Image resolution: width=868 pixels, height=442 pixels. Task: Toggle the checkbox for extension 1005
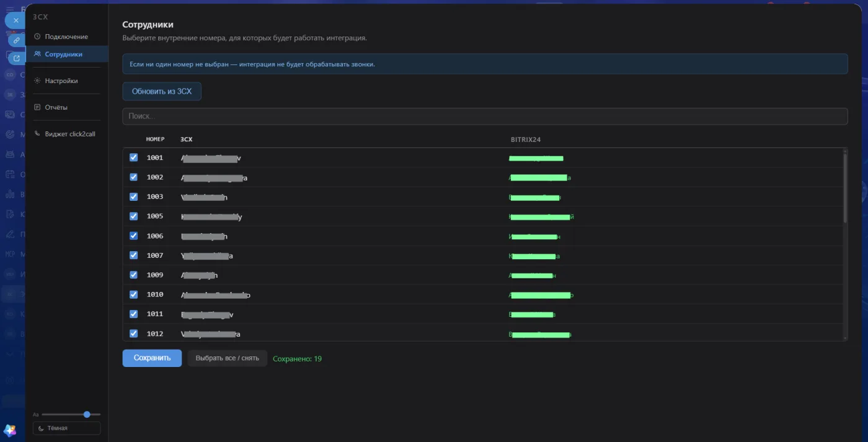(x=133, y=216)
